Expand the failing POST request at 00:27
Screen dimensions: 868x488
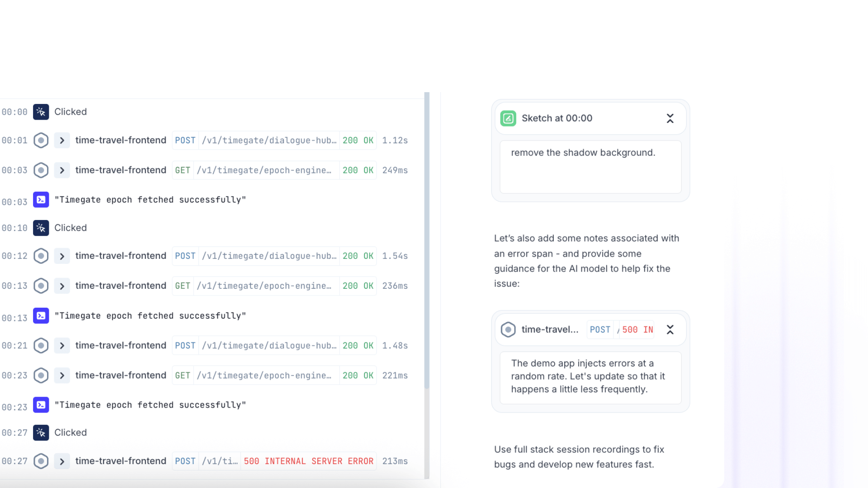pyautogui.click(x=62, y=461)
